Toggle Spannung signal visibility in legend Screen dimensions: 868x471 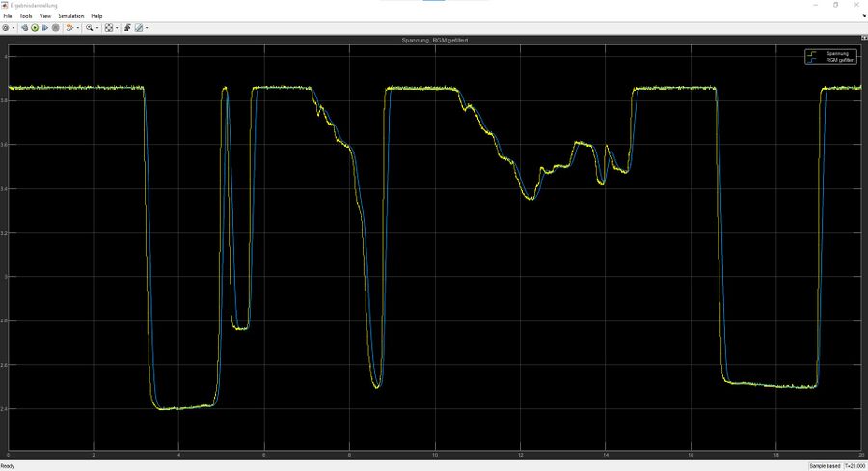(832, 53)
